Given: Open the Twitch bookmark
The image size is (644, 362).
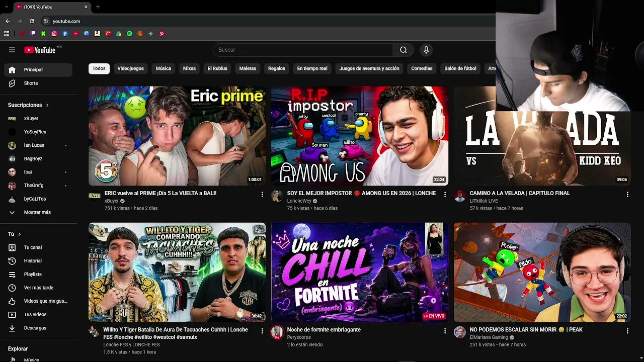Looking at the screenshot, I should 33,34.
